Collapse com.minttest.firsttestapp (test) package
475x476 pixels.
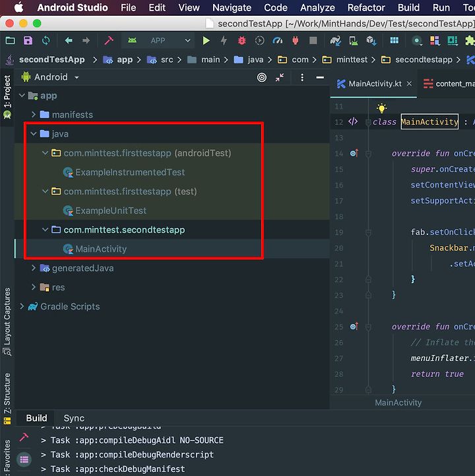(x=46, y=191)
